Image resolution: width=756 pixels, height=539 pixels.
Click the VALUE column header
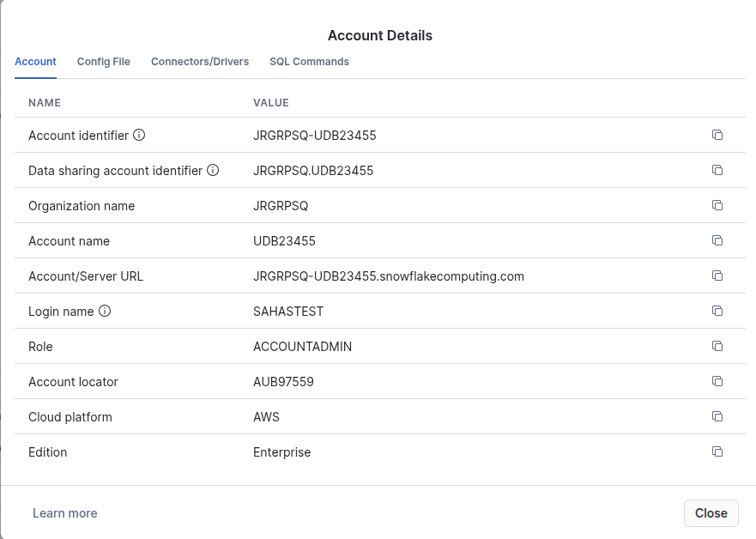[x=271, y=103]
